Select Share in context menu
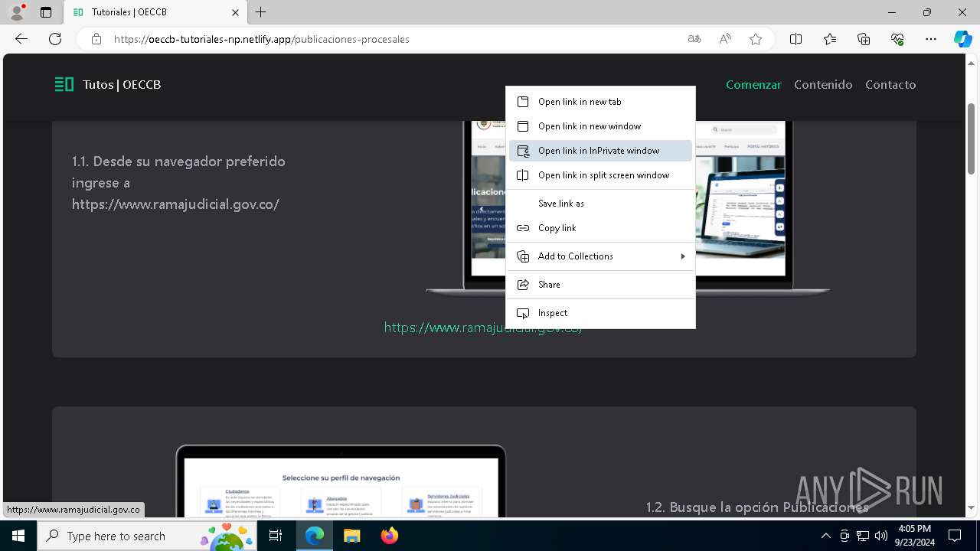980x551 pixels. point(600,285)
